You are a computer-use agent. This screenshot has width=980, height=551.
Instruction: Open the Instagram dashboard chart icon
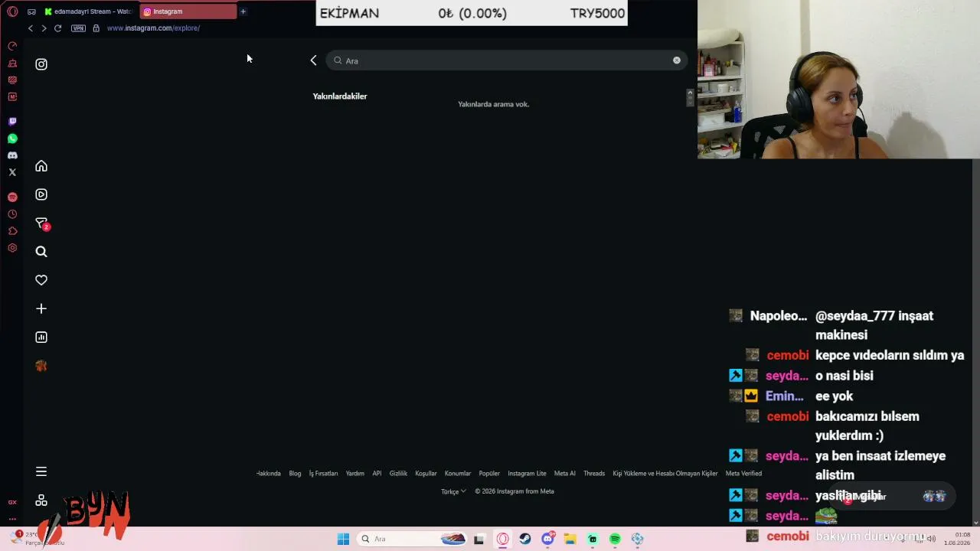point(41,337)
